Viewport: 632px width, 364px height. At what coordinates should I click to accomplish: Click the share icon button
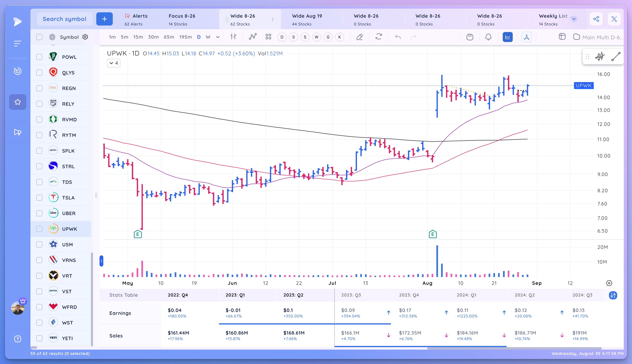click(x=596, y=19)
